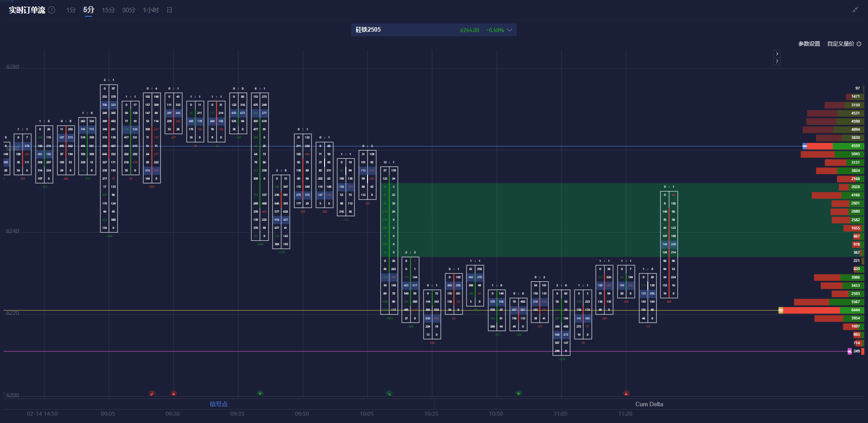Viewport: 868px width, 423px height.
Task: Switch to the 1分 timeframe
Action: pos(71,10)
